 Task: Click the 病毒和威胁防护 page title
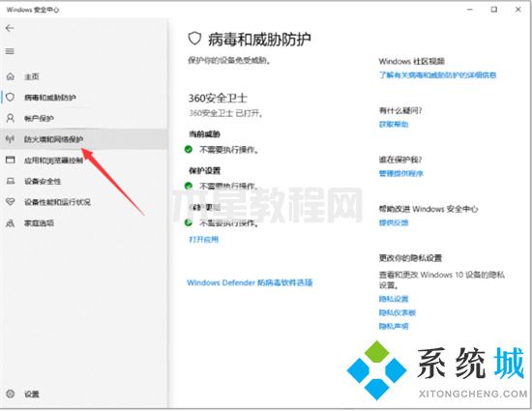pyautogui.click(x=259, y=40)
